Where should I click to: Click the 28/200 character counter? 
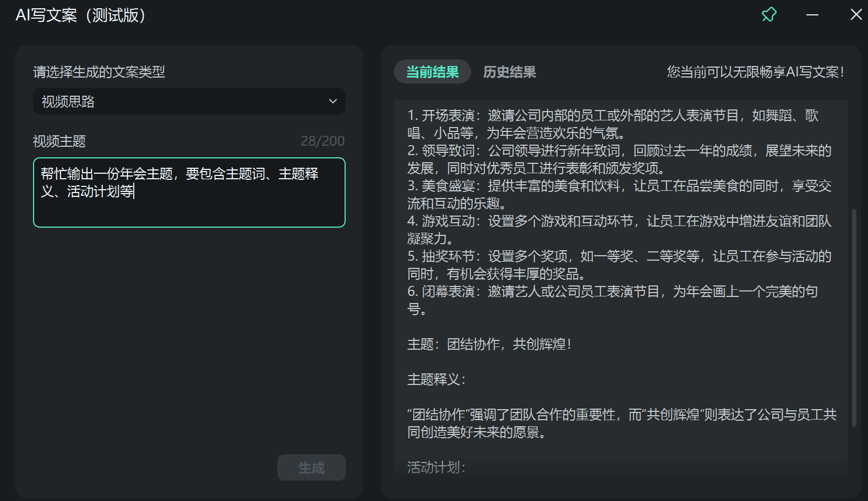tap(323, 141)
